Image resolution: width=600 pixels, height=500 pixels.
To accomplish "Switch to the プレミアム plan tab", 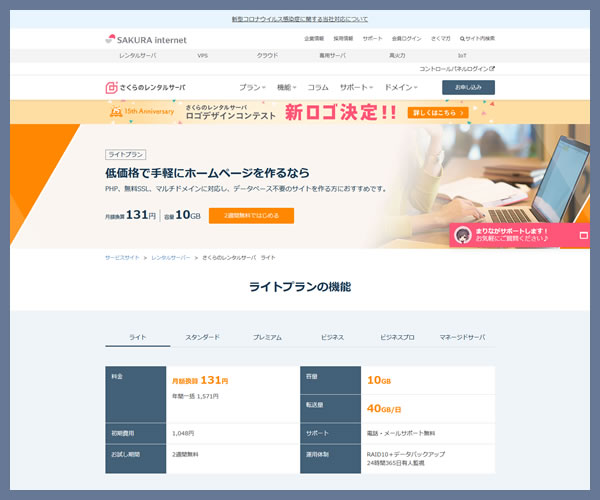I will [267, 337].
